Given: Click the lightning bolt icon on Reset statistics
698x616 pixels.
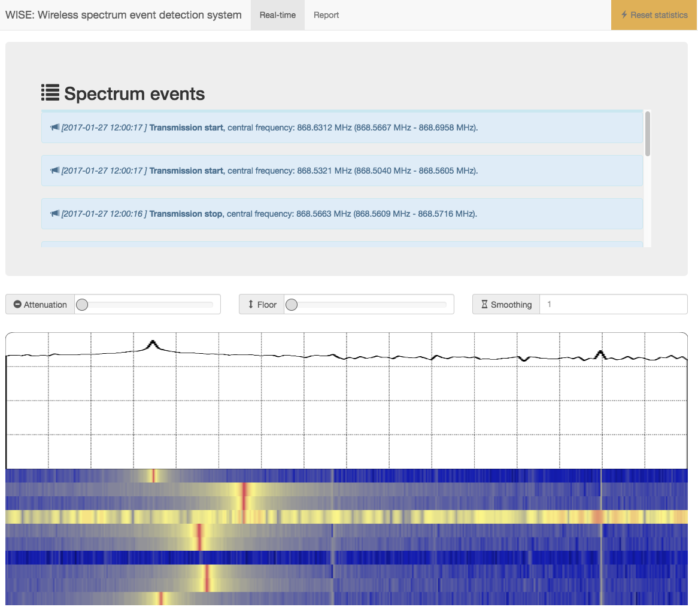Looking at the screenshot, I should [624, 15].
